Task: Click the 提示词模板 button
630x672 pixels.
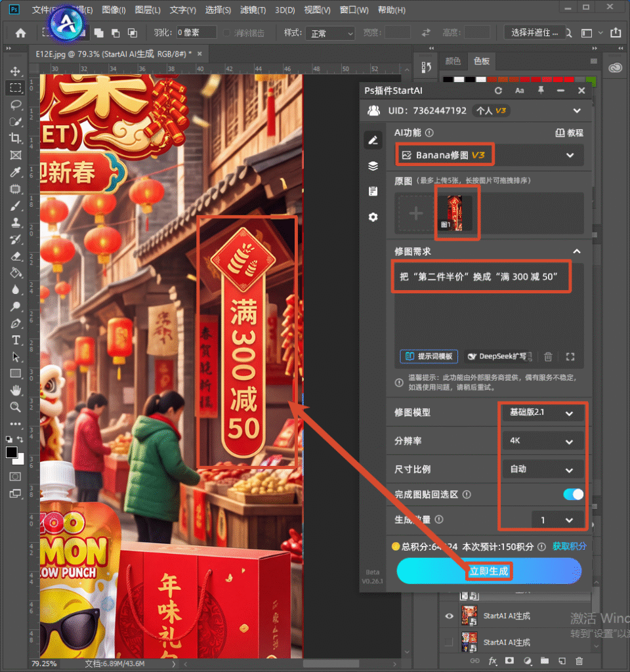Action: pyautogui.click(x=429, y=356)
